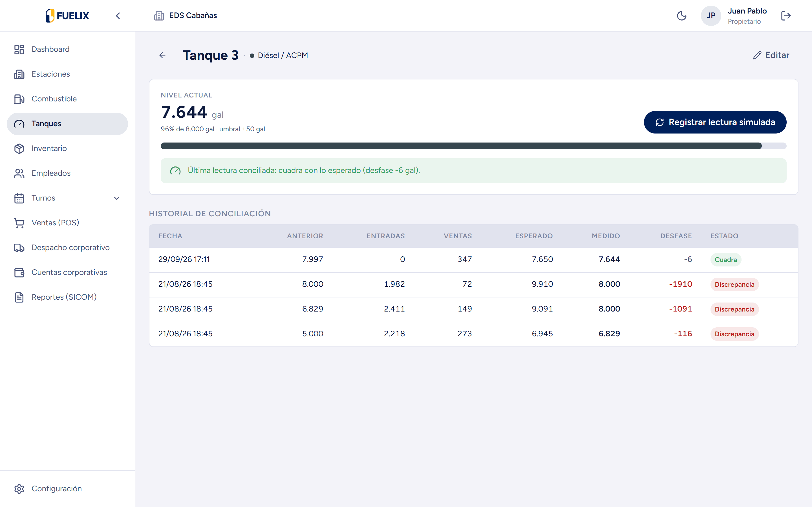Screen dimensions: 812x507
Task: Open Despacho corporativo truck icon
Action: (19, 248)
